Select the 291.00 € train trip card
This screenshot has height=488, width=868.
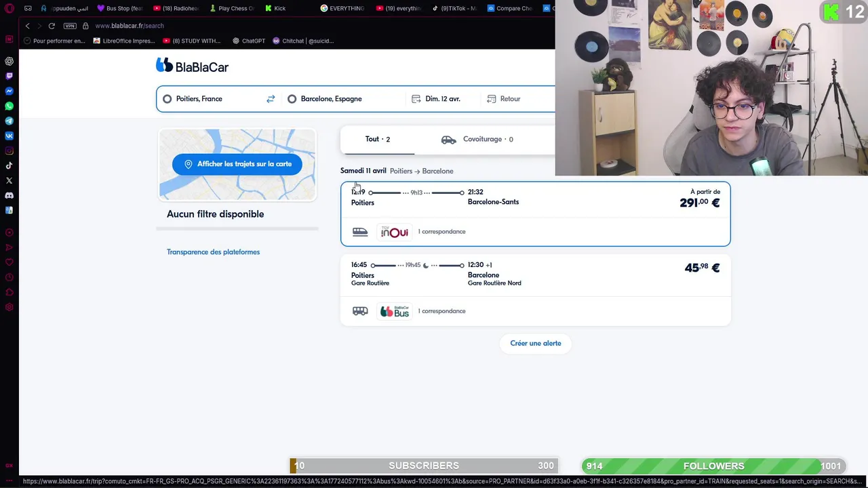(x=536, y=213)
